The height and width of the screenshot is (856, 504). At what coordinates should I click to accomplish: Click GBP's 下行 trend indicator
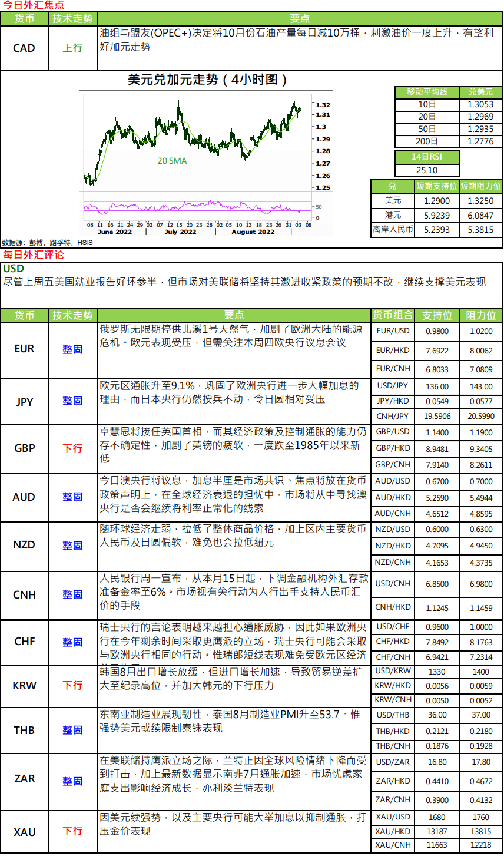pos(72,448)
